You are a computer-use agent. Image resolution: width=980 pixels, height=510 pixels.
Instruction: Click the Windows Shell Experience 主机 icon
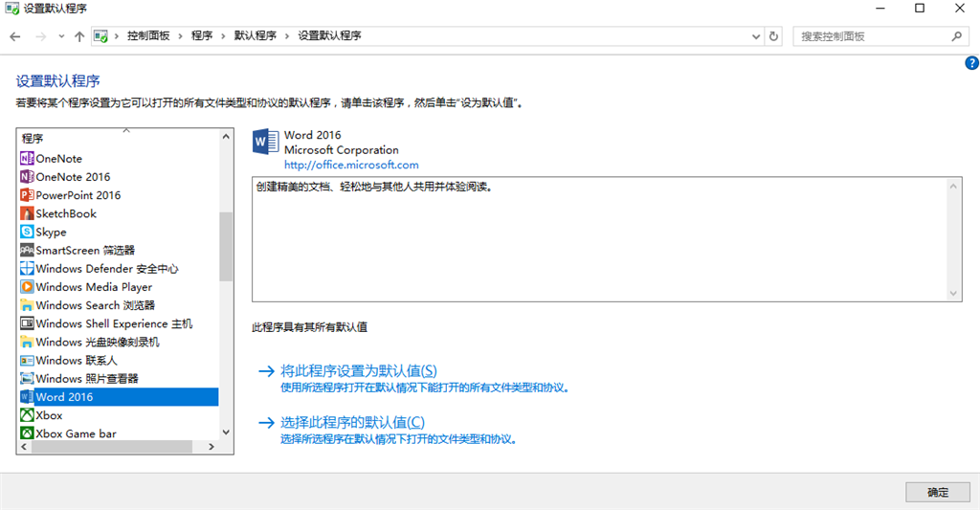pyautogui.click(x=27, y=323)
